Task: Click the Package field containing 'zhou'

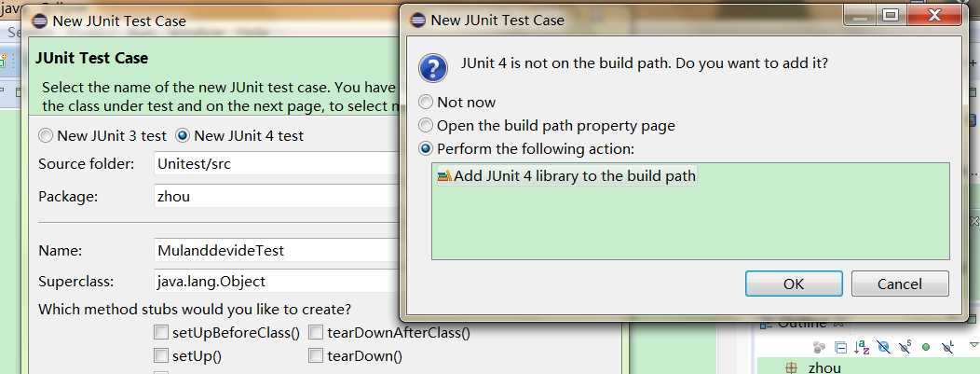Action: 277,197
